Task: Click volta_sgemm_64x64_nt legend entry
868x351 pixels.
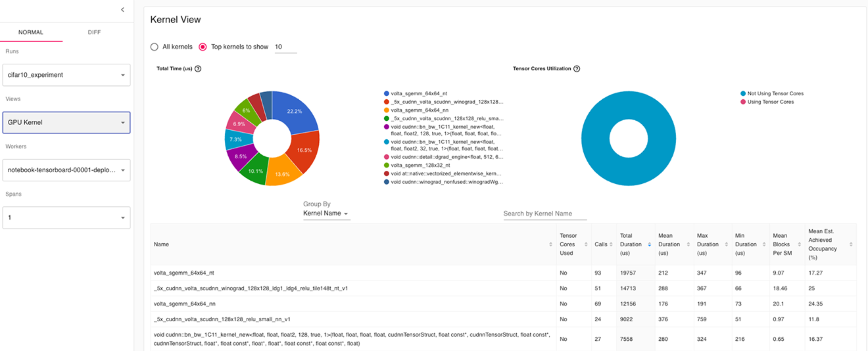Action: point(418,94)
